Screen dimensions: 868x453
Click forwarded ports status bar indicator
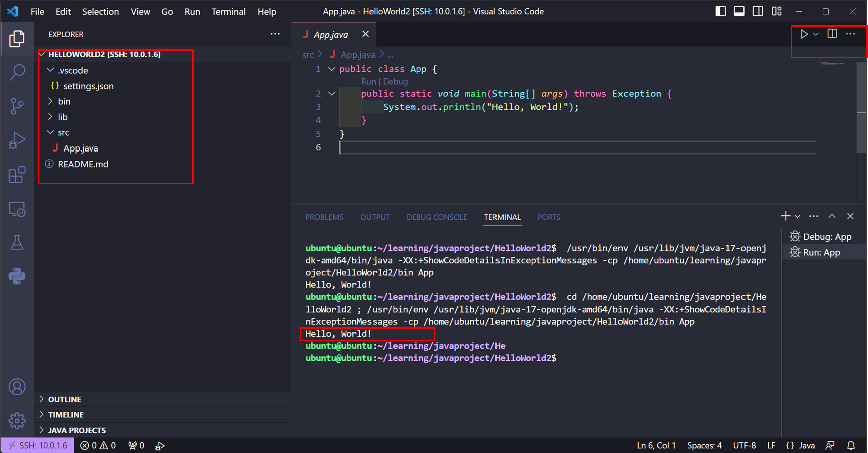136,445
